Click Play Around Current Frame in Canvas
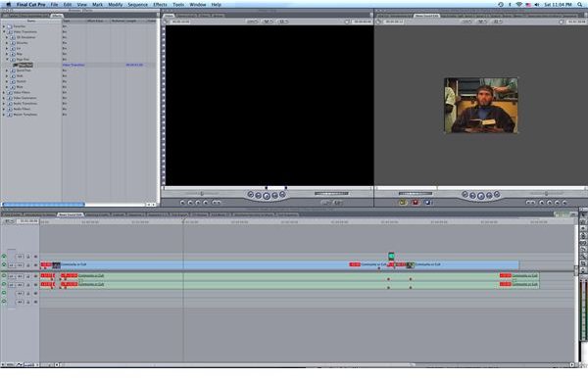Image resolution: width=588 pixels, height=378 pixels. pos(489,195)
